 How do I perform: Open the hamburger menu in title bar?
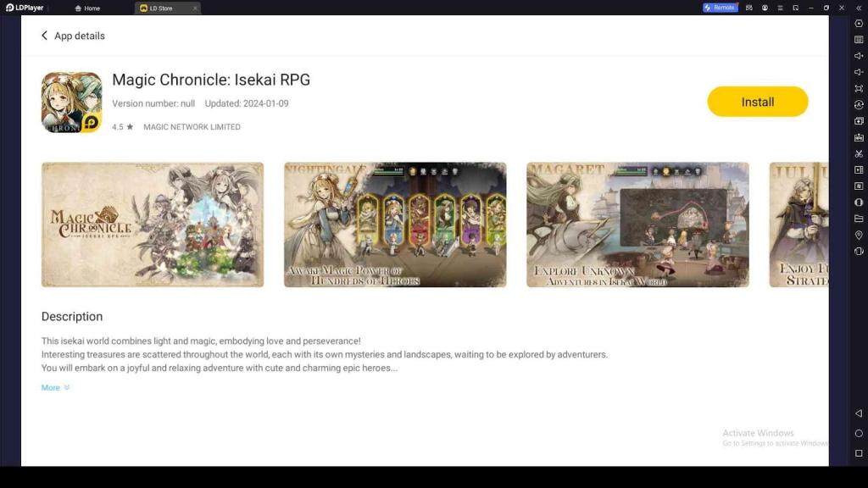(x=780, y=8)
